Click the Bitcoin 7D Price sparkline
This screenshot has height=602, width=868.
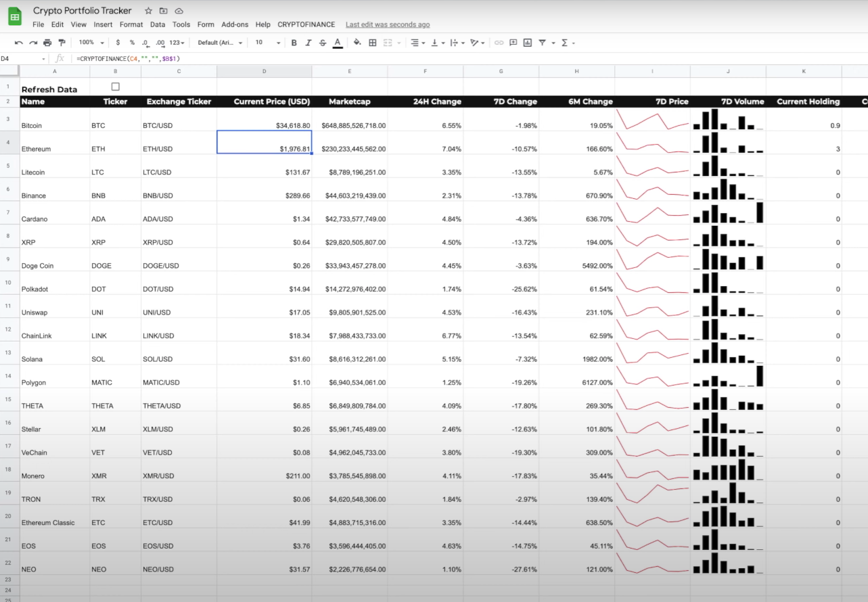653,120
